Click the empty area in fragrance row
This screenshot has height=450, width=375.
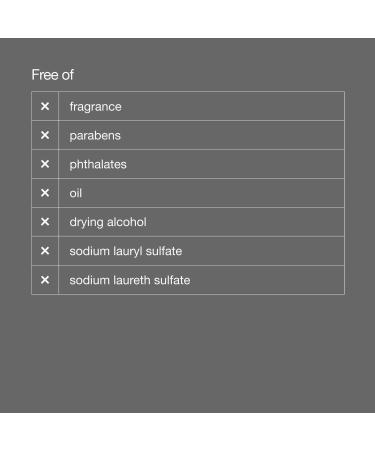point(233,106)
